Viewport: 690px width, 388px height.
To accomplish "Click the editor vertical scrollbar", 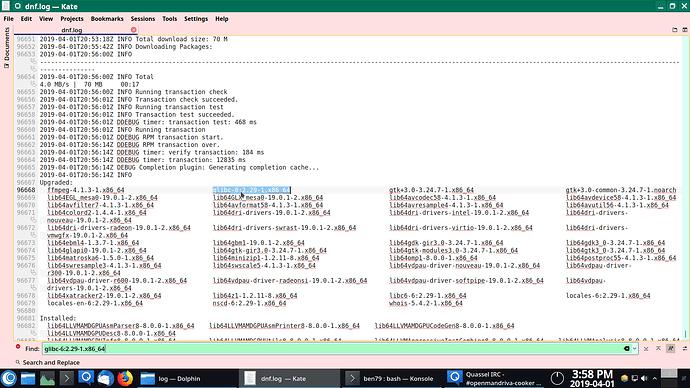I will tap(686, 187).
